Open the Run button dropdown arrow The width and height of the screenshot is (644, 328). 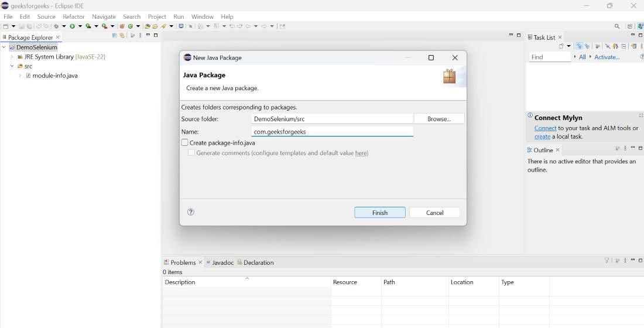click(80, 26)
